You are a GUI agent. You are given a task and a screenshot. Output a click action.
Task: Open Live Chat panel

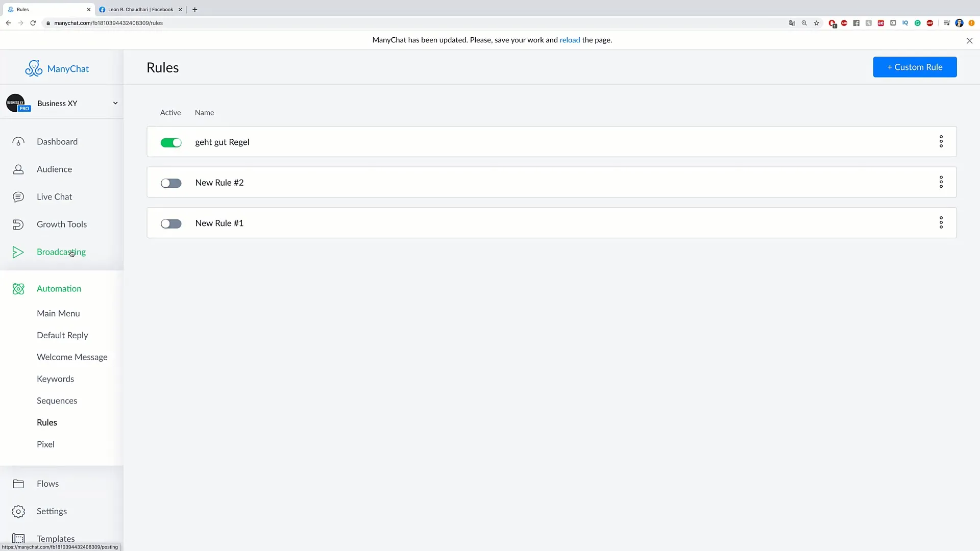click(54, 196)
